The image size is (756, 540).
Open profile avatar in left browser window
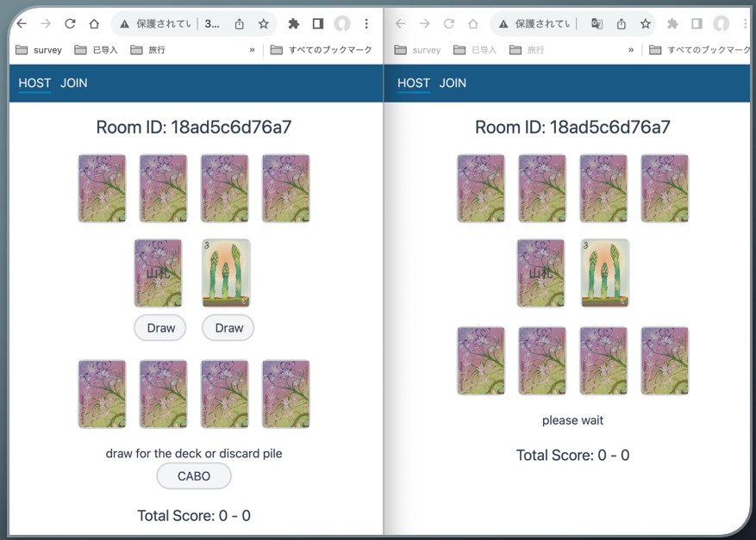(x=342, y=23)
